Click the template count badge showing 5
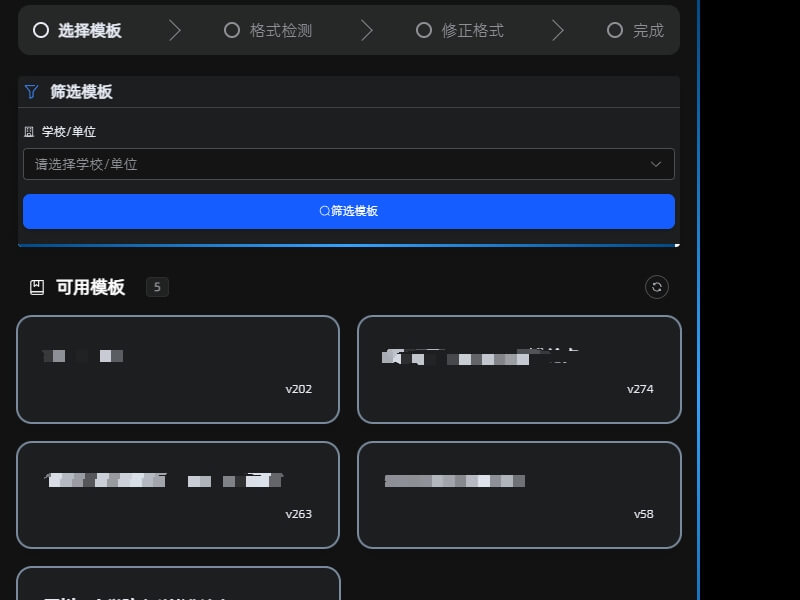The image size is (800, 600). click(x=157, y=287)
